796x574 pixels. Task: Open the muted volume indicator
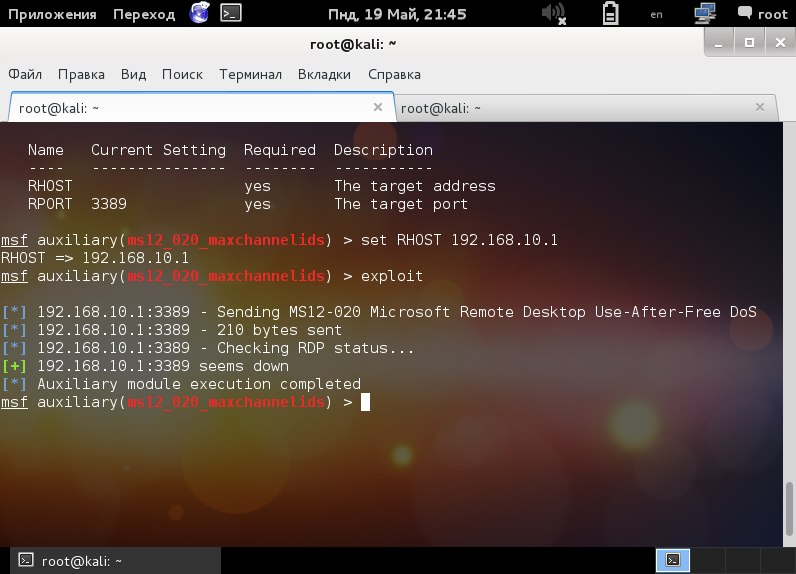point(553,13)
